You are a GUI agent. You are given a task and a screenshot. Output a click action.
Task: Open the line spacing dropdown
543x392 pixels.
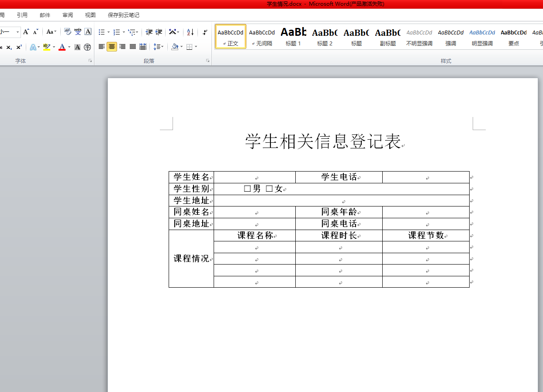click(x=158, y=47)
